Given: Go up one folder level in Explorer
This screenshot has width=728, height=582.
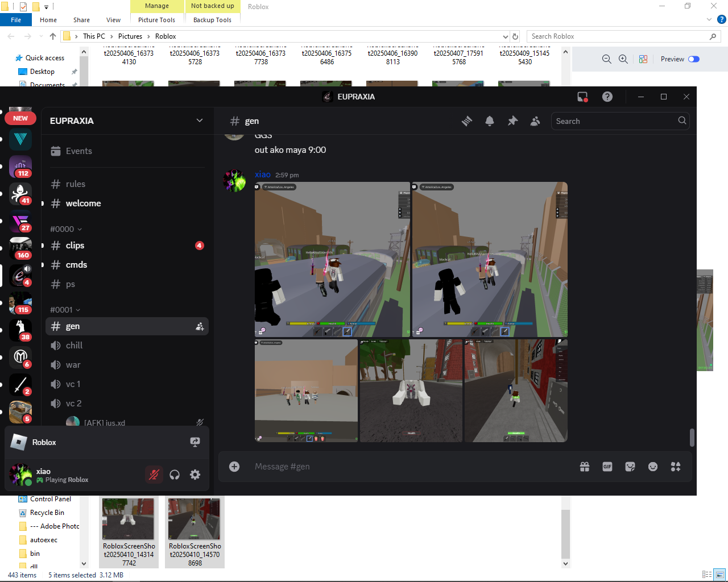Looking at the screenshot, I should pos(53,36).
